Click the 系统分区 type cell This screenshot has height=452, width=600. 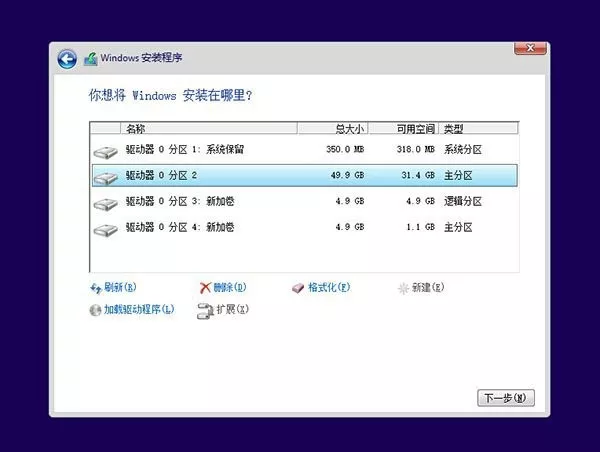click(463, 149)
